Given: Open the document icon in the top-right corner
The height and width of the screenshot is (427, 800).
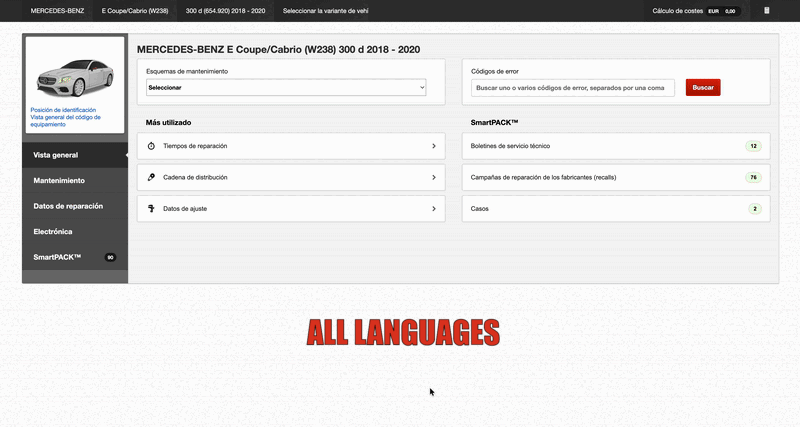Looking at the screenshot, I should pyautogui.click(x=767, y=11).
